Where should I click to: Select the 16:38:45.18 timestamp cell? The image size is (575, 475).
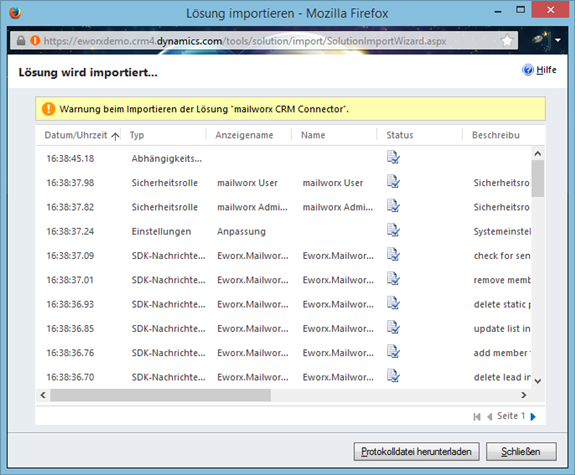click(x=70, y=158)
